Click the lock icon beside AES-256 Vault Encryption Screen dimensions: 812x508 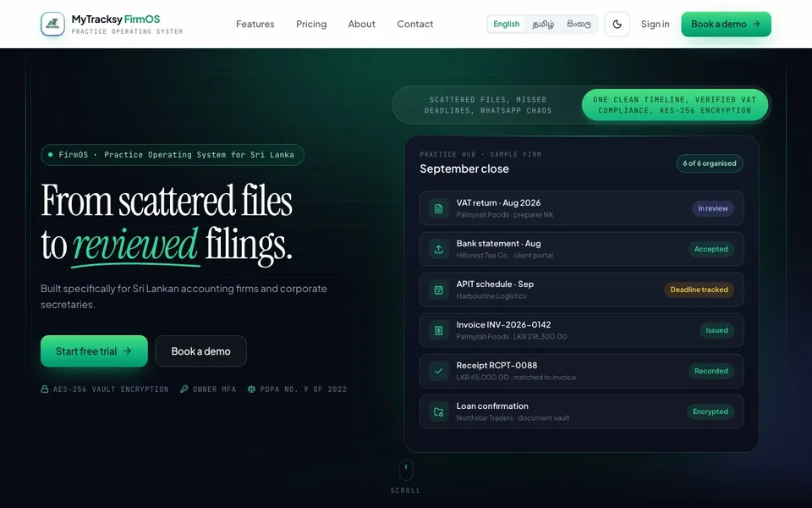click(x=45, y=389)
